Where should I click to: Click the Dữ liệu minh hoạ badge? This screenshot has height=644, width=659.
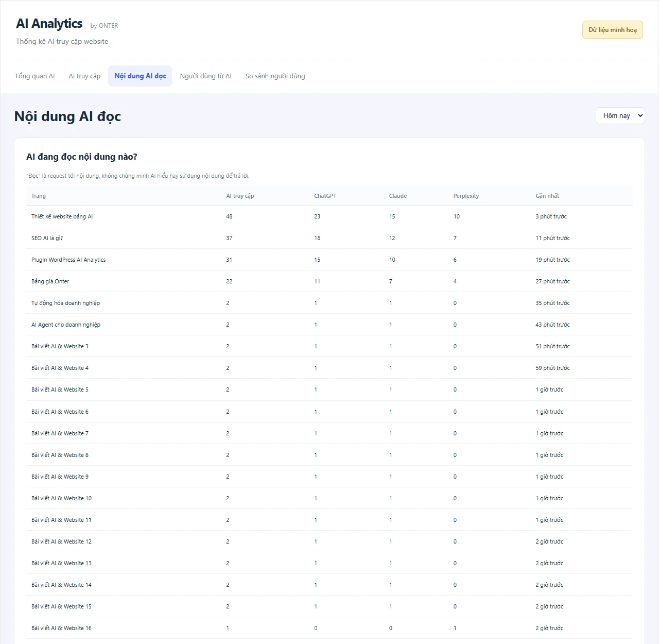pos(613,30)
